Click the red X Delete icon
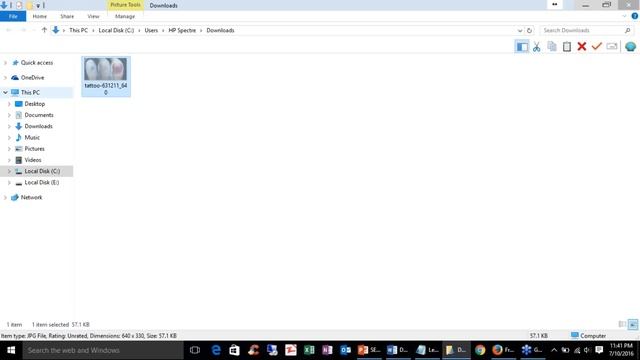 tap(582, 47)
